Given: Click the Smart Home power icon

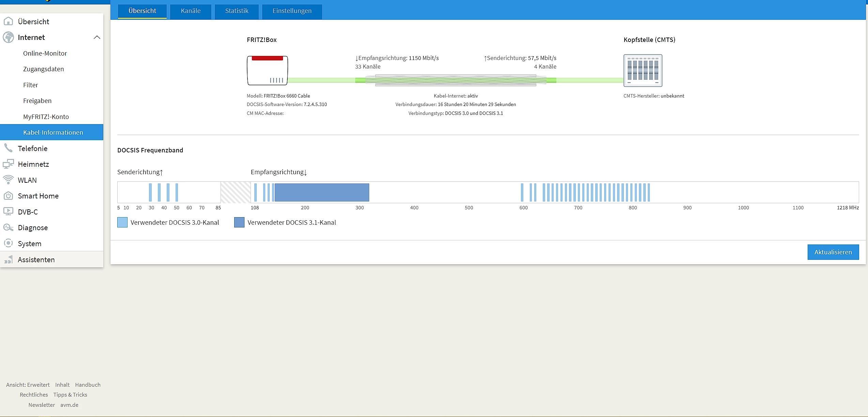Looking at the screenshot, I should point(8,196).
